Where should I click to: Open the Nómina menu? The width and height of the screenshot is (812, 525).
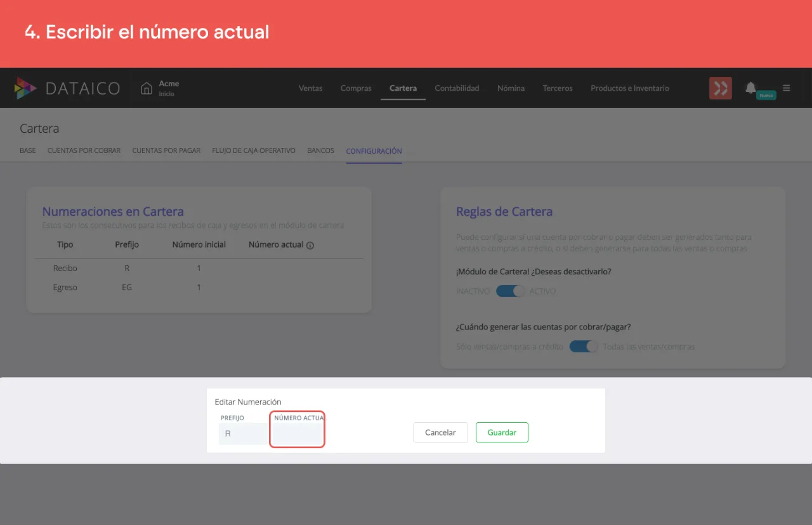(511, 88)
